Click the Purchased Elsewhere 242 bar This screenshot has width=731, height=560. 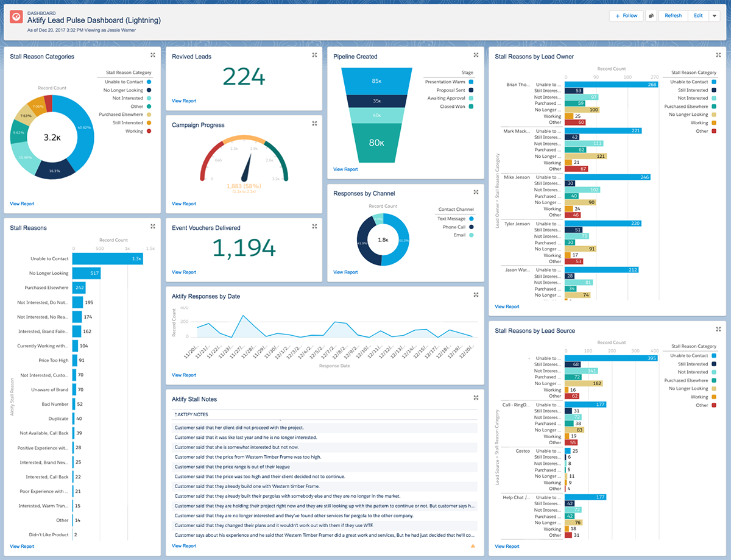pos(79,288)
